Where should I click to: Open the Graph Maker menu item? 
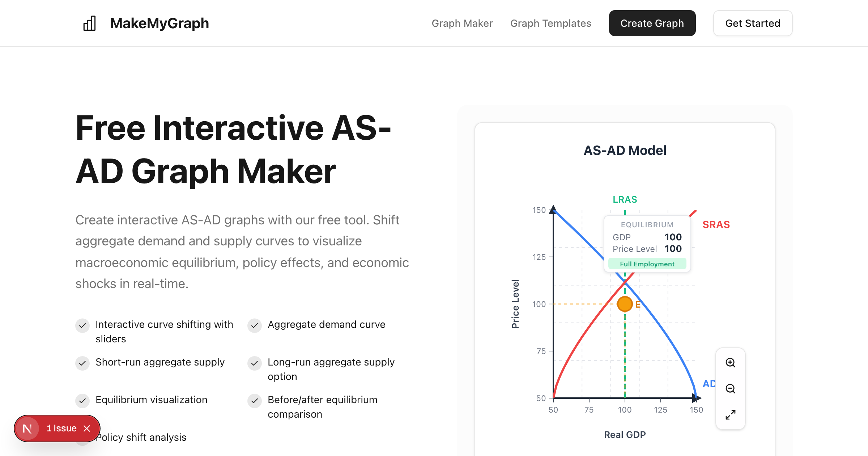462,23
